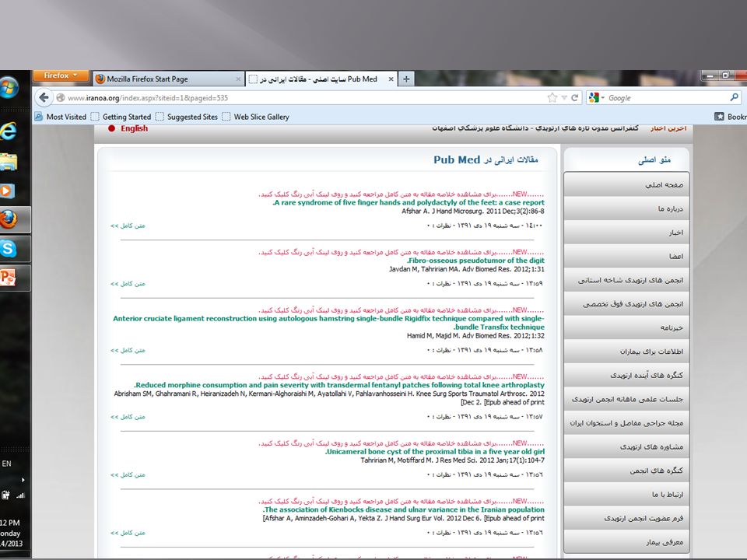This screenshot has height=560, width=747.
Task: Open Windows Explorer folder taskbar icon
Action: (9, 162)
